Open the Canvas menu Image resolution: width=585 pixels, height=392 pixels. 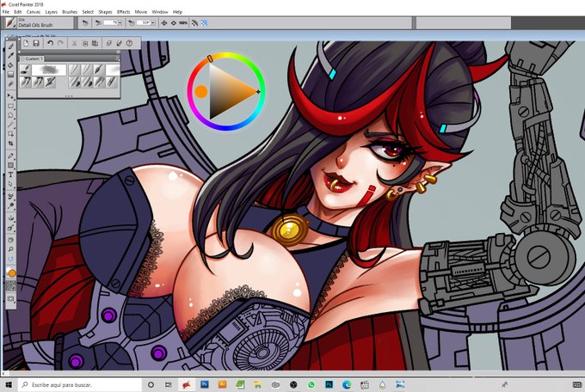(x=34, y=12)
